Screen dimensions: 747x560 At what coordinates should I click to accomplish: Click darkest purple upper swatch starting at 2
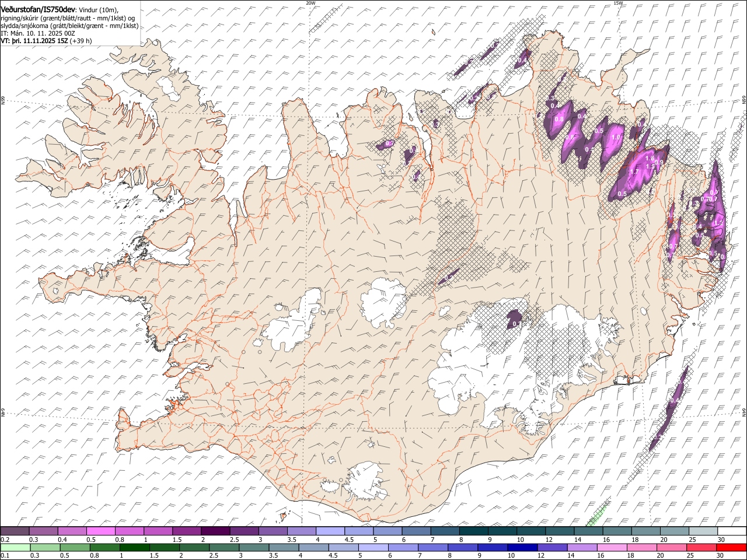[215, 531]
